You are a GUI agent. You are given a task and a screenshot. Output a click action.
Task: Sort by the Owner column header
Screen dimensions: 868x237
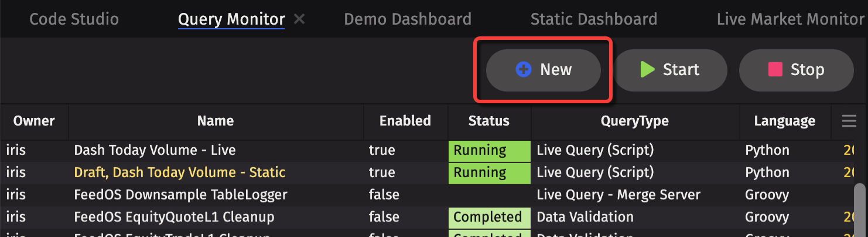coord(34,121)
